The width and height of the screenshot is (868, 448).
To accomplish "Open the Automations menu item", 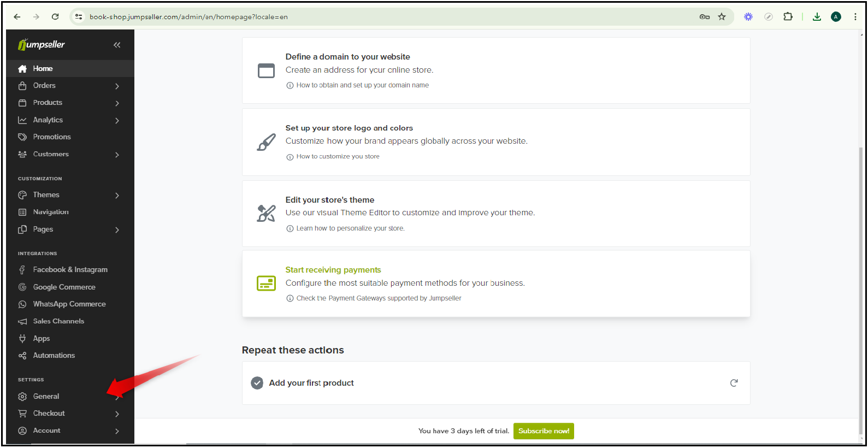I will (70, 356).
